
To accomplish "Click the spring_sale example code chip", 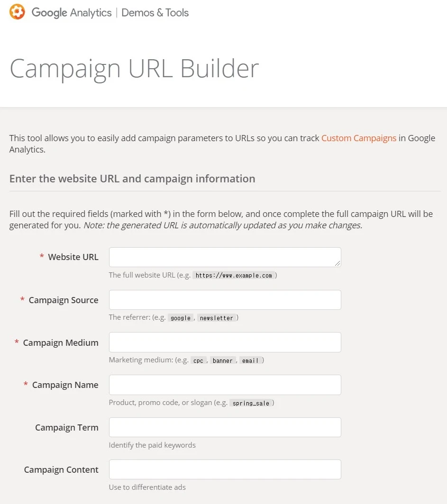I will click(x=251, y=403).
